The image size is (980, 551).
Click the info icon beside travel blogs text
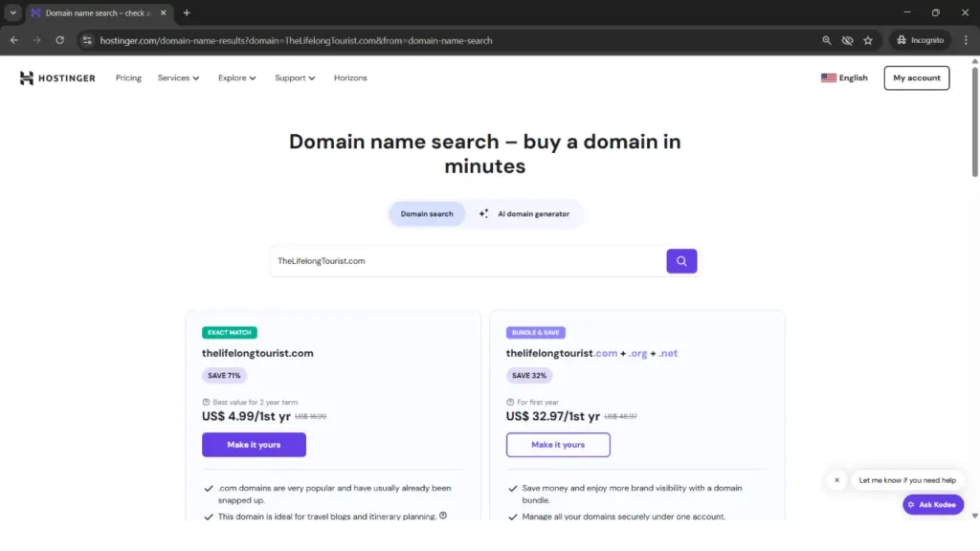click(443, 516)
